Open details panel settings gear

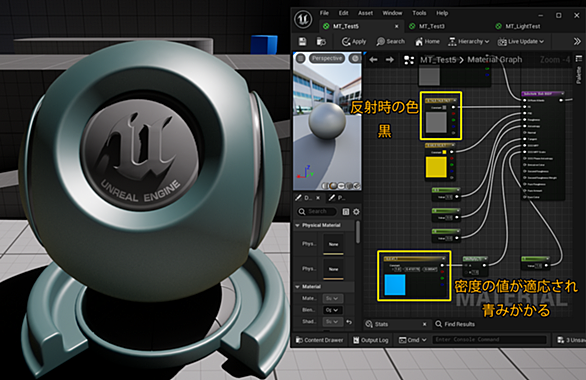pyautogui.click(x=356, y=212)
